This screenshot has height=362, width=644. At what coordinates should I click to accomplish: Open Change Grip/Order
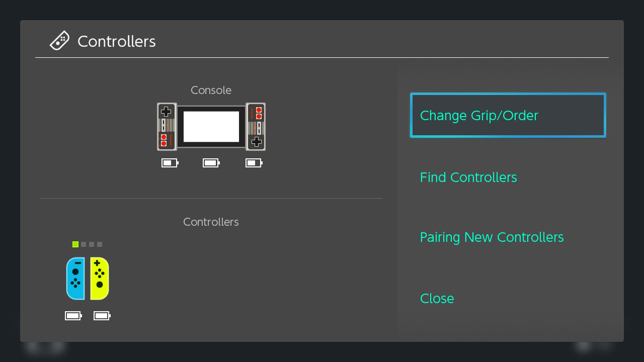point(508,115)
